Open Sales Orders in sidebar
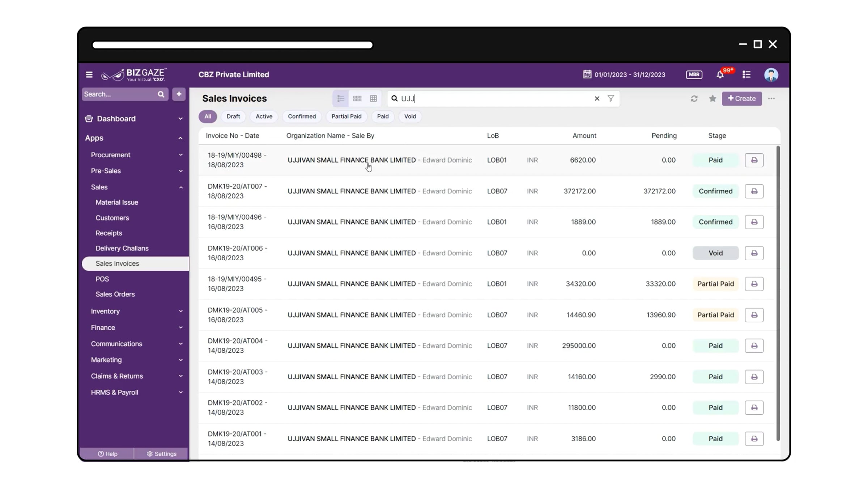 click(115, 294)
